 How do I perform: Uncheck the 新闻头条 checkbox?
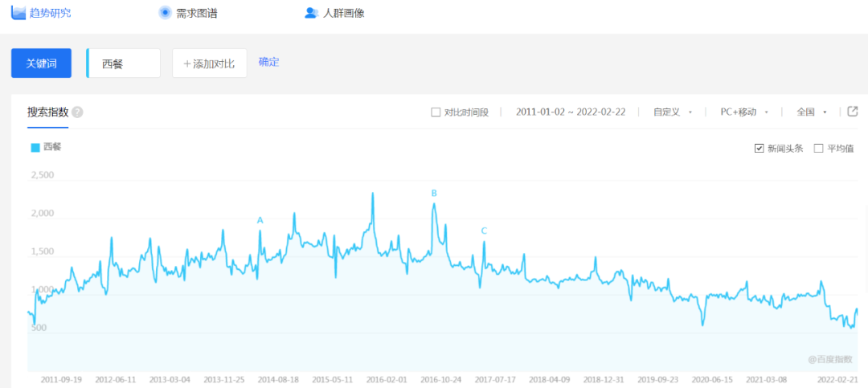click(759, 148)
